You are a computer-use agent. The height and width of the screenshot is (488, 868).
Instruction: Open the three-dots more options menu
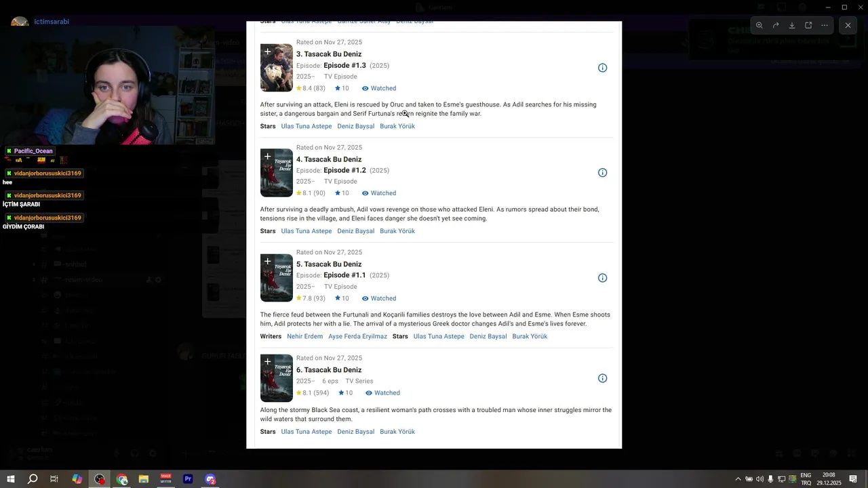(x=825, y=25)
